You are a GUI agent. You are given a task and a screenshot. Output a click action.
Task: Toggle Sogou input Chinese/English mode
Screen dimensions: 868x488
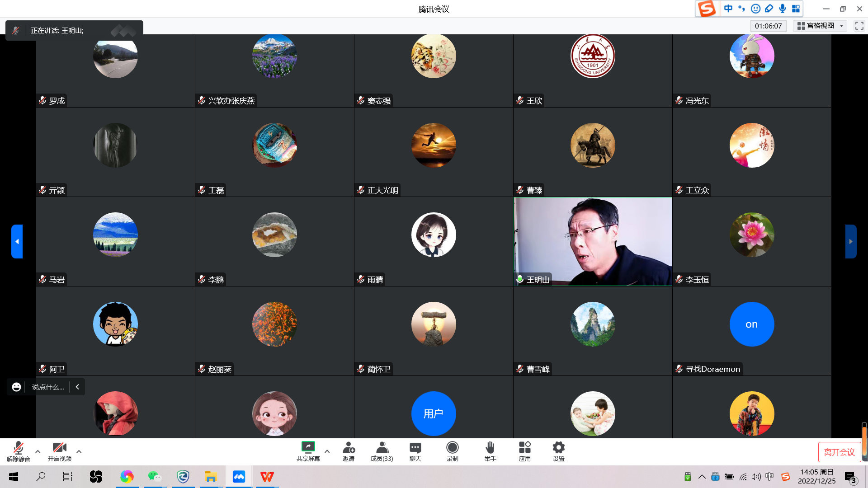point(728,9)
